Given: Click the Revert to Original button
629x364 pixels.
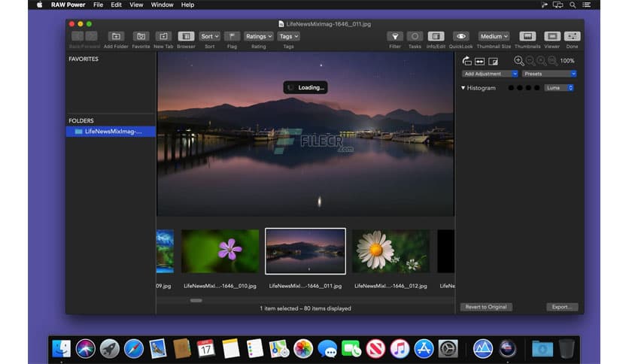Looking at the screenshot, I should [x=485, y=307].
